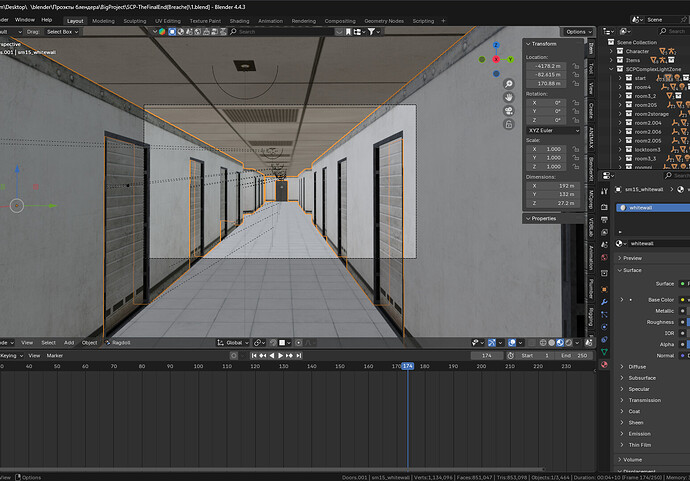Switch to the UV Editing workspace tab

pos(168,21)
